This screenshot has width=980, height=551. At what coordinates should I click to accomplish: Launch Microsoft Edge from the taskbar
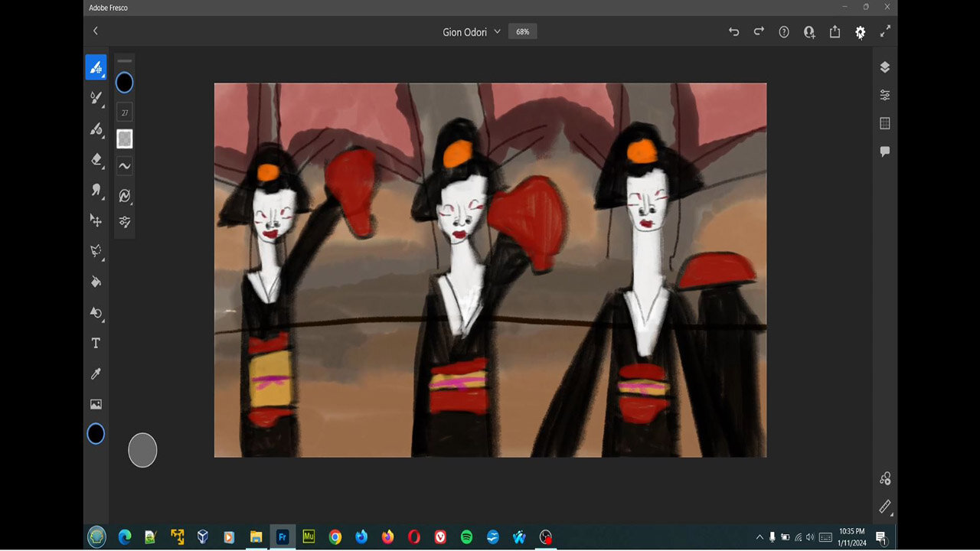point(125,537)
